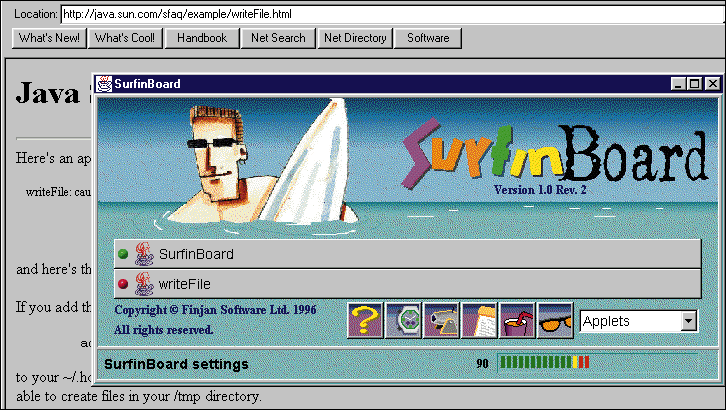This screenshot has height=410, width=726.
Task: Open What's New! in browser toolbar
Action: [49, 38]
